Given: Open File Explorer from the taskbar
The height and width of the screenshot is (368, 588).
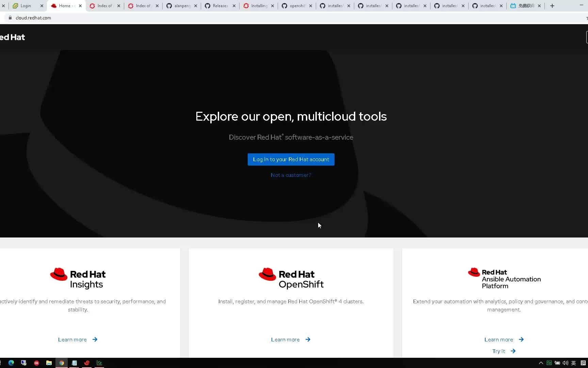Looking at the screenshot, I should tap(49, 363).
